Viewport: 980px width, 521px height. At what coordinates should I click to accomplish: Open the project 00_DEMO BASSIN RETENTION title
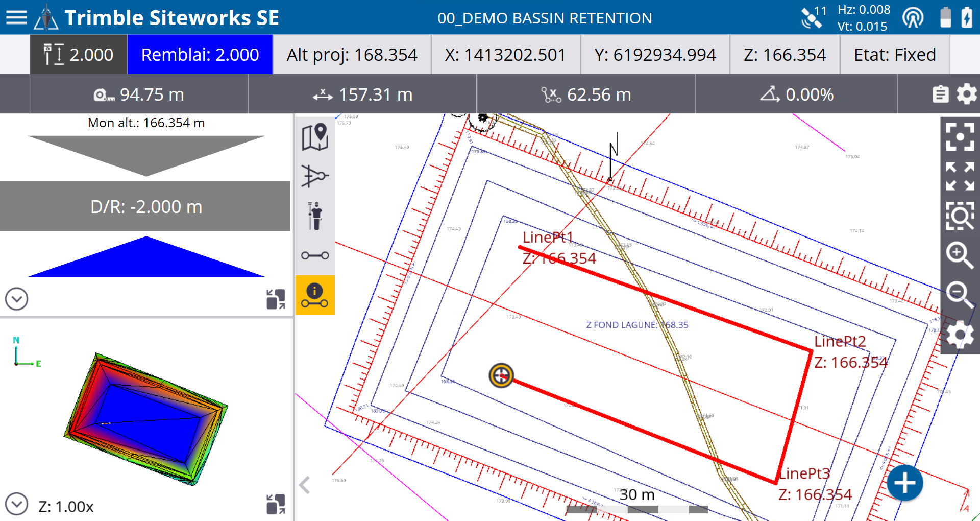[x=545, y=18]
